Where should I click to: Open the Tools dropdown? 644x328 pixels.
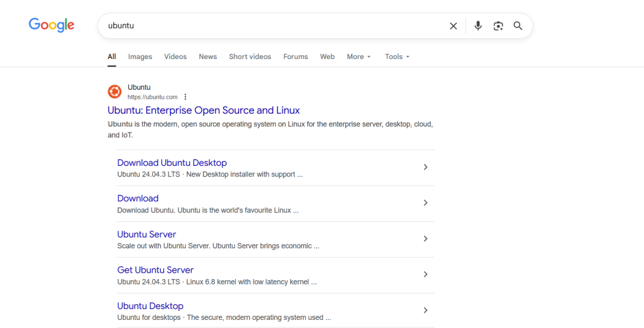tap(397, 57)
